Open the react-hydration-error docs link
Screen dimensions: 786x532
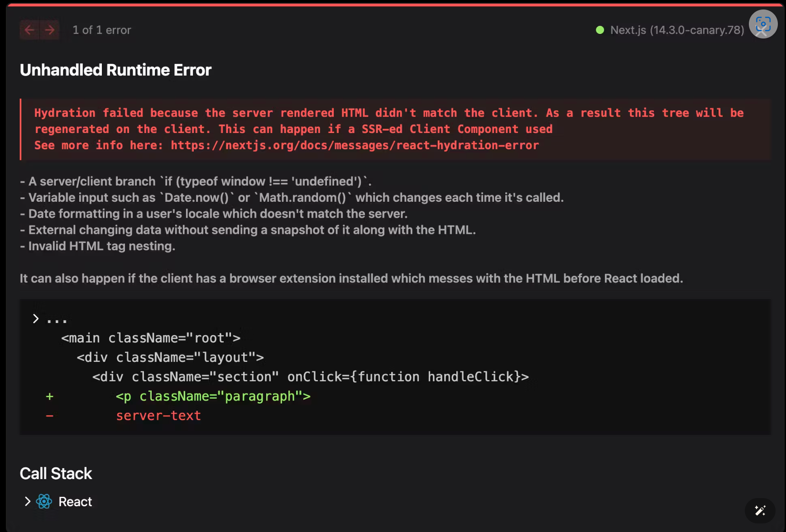click(x=355, y=145)
